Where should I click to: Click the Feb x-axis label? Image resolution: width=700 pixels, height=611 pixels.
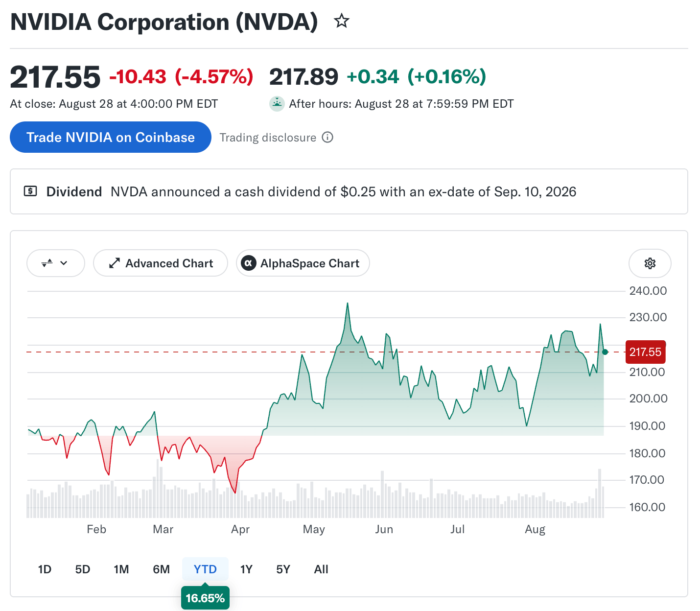coord(96,529)
